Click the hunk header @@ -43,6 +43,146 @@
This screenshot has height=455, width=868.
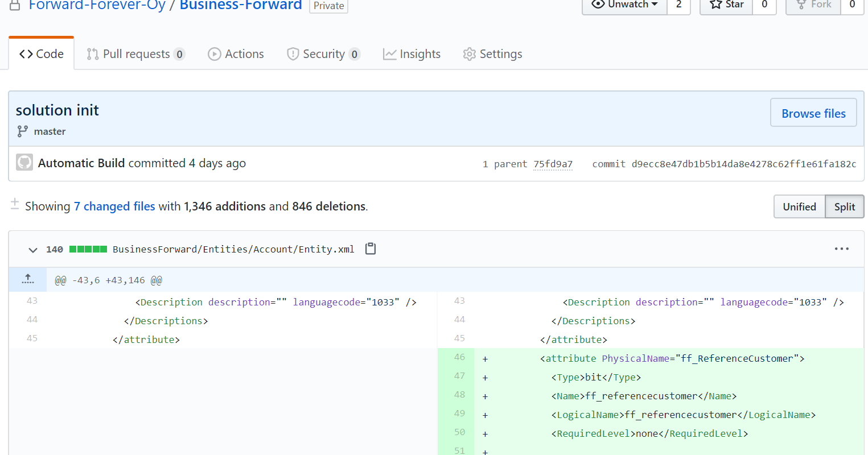(x=108, y=280)
